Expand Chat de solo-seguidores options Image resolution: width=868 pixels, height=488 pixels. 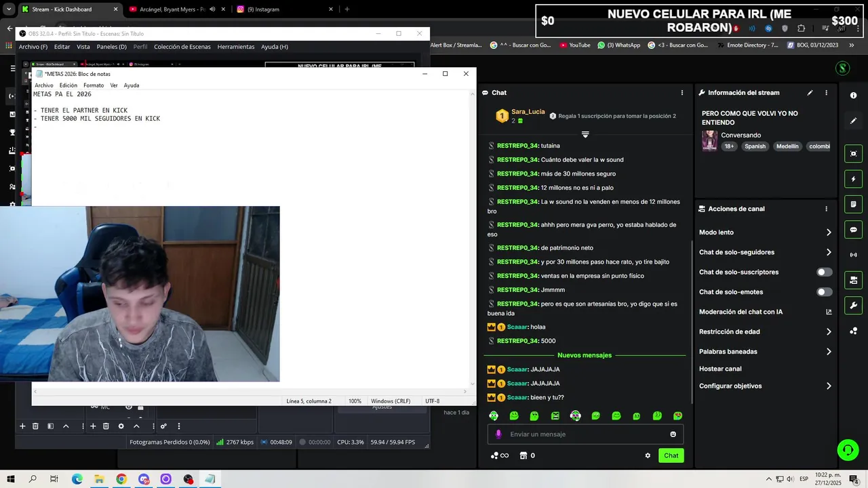829,252
